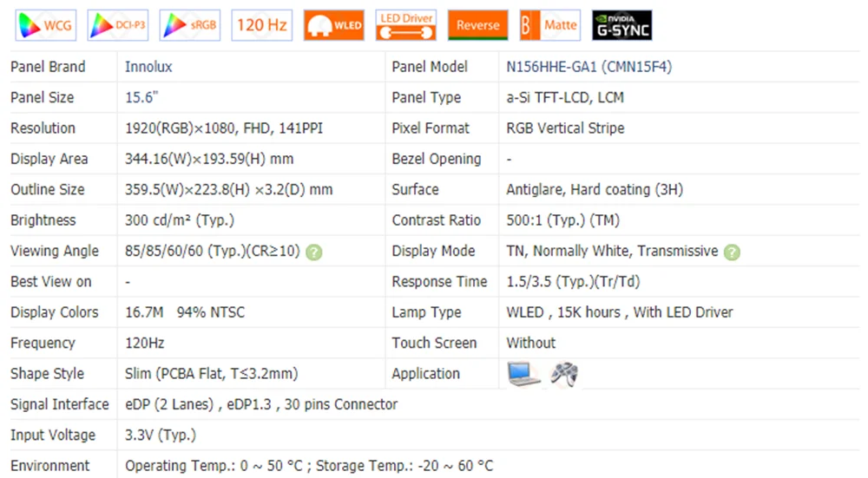Open the Innolux panel brand link
This screenshot has height=478, width=868.
(x=148, y=67)
